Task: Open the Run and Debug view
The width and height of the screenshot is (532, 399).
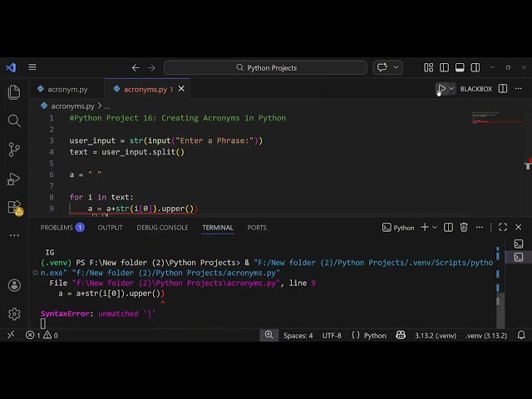Action: click(14, 179)
